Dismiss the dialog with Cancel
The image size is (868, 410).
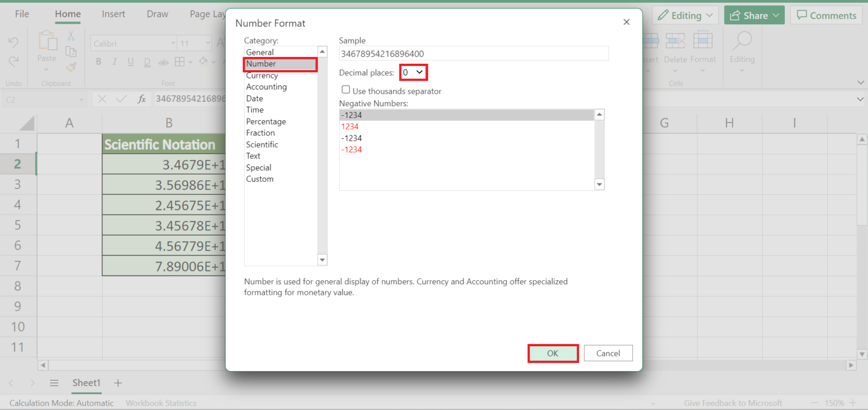point(608,353)
